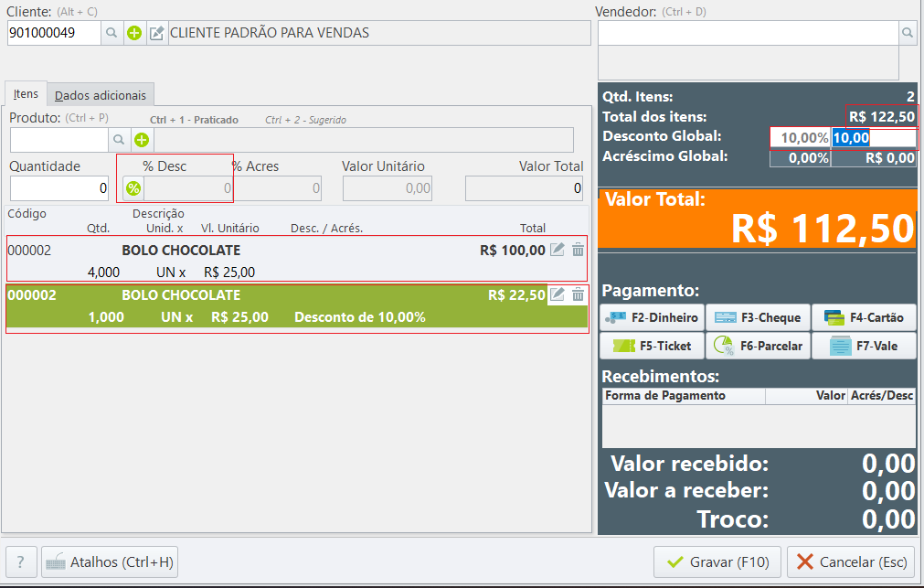Click Acréscimo Global R$ 0,00 field
This screenshot has height=588, width=924.
click(874, 158)
